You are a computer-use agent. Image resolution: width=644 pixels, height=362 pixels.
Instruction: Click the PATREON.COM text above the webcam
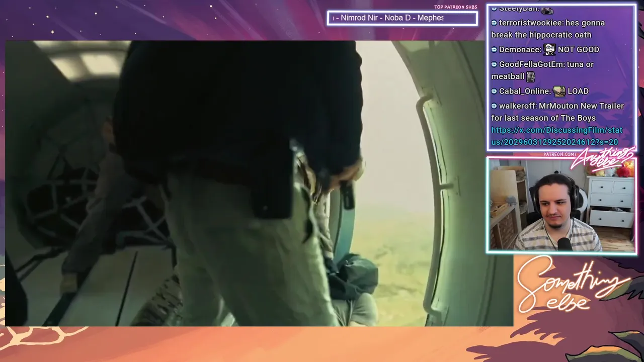(x=559, y=154)
